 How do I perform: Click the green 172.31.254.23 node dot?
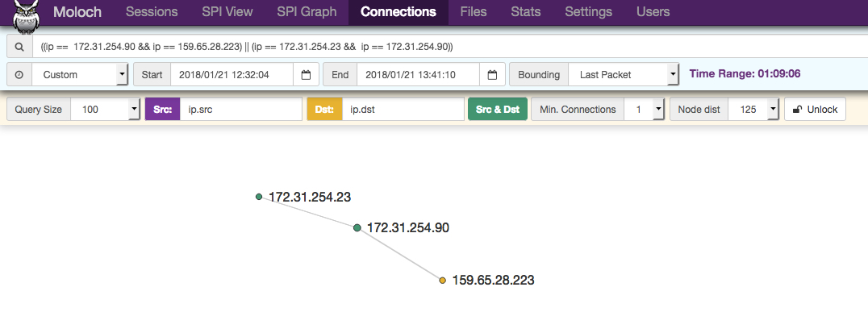[258, 197]
